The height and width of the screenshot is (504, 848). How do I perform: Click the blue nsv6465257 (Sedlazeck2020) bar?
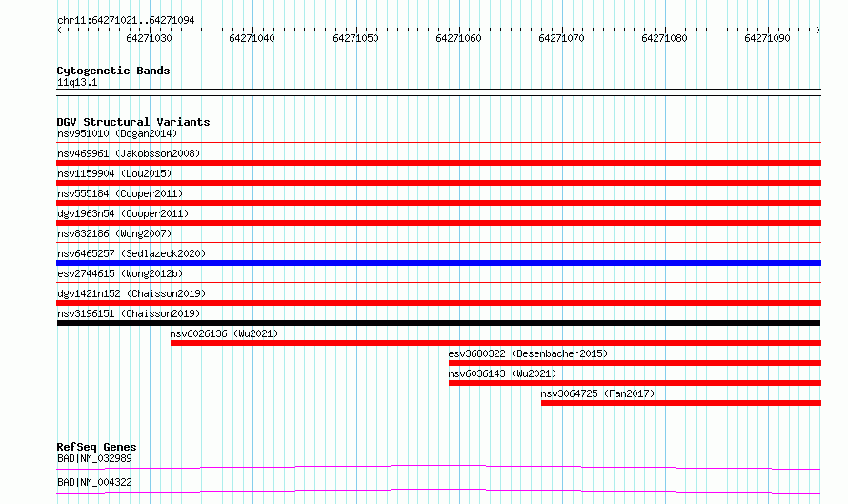point(438,263)
